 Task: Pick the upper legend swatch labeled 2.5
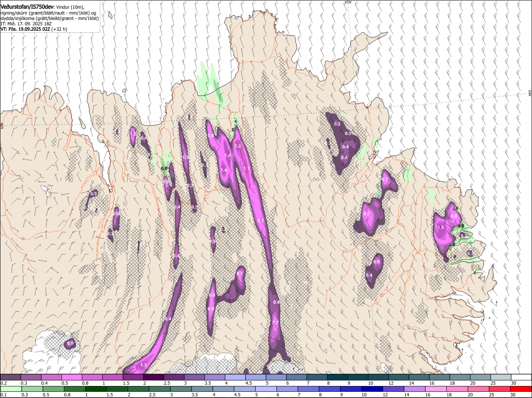point(174,377)
